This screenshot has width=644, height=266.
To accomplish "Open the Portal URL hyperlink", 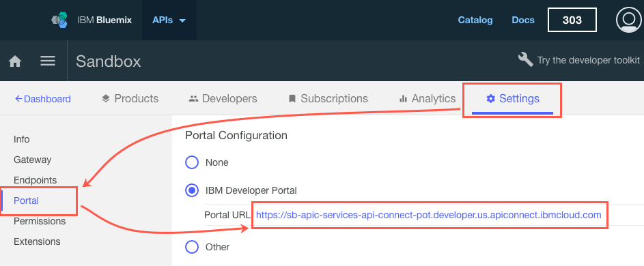I will 429,215.
